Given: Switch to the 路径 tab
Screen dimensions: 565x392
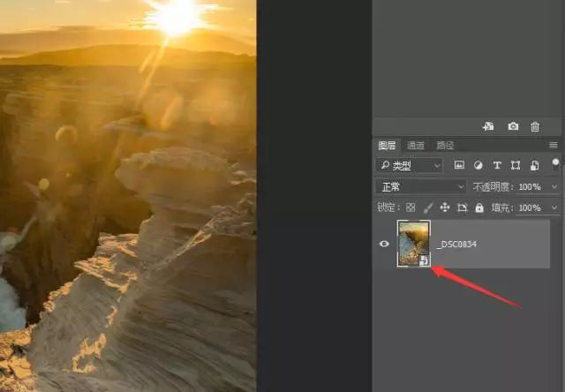Looking at the screenshot, I should (x=444, y=145).
